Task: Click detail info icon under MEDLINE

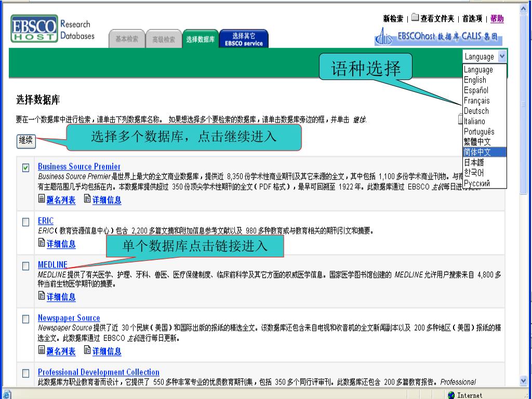Action: (x=42, y=296)
